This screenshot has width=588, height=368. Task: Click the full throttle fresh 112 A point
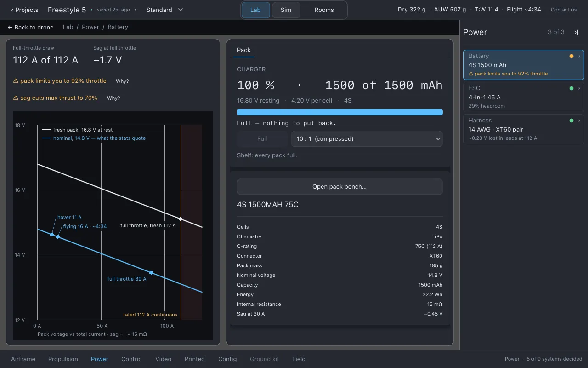pyautogui.click(x=181, y=219)
